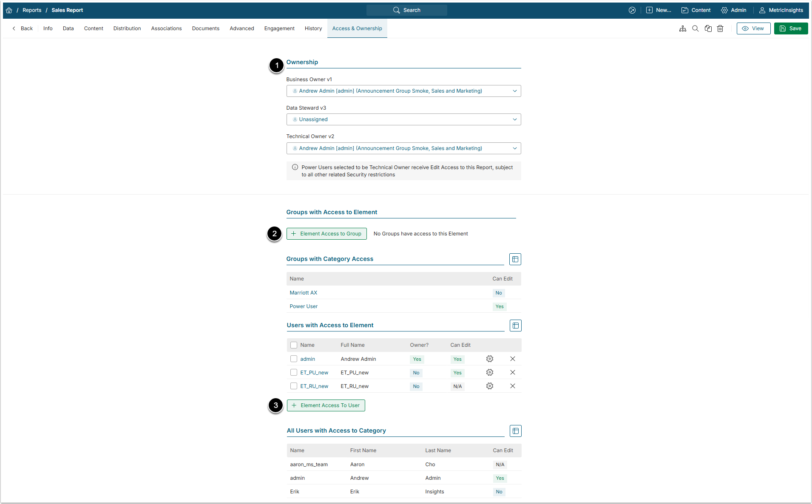
Task: Open gear settings for ET_RU_new row
Action: click(x=490, y=386)
